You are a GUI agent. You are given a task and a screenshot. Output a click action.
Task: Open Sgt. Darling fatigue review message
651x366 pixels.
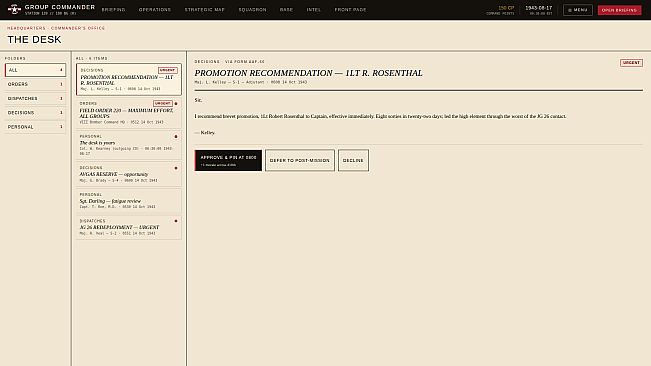coord(129,201)
